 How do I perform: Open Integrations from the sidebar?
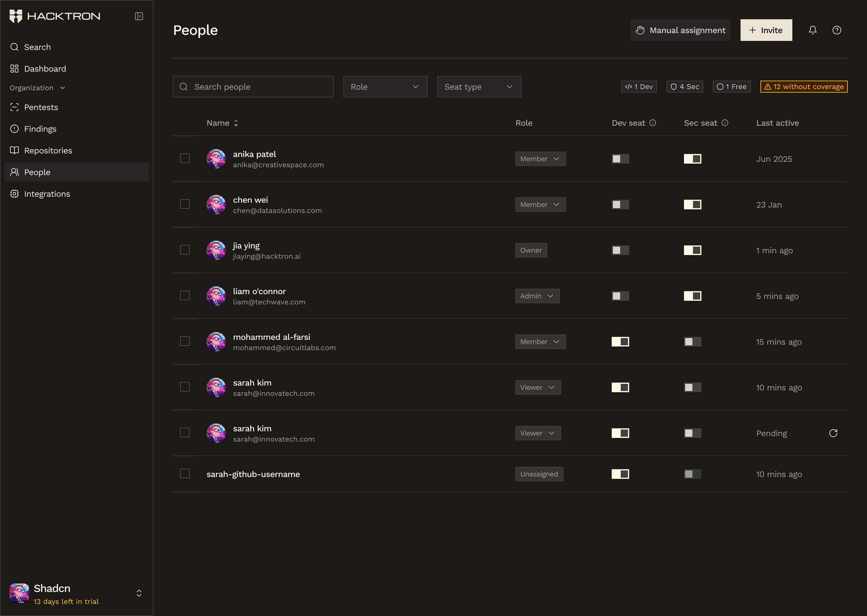click(47, 194)
